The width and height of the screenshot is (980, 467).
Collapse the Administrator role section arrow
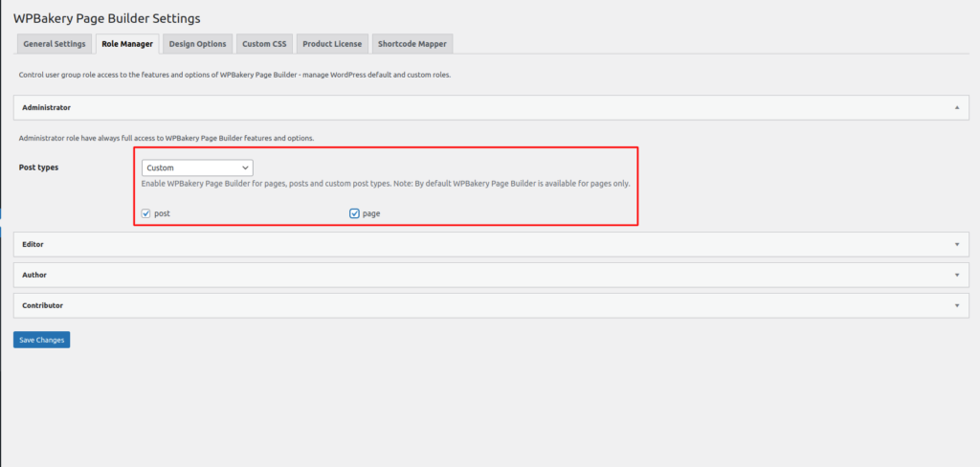(x=957, y=107)
